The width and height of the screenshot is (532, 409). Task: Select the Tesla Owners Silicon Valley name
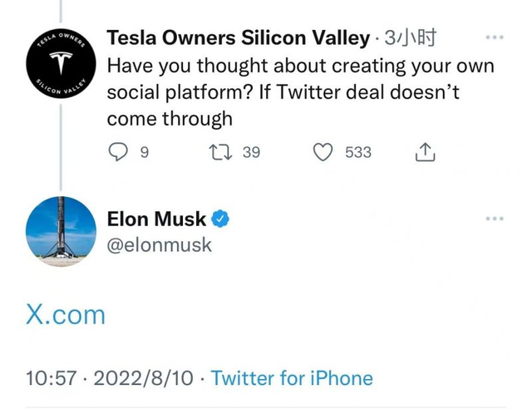click(x=239, y=38)
